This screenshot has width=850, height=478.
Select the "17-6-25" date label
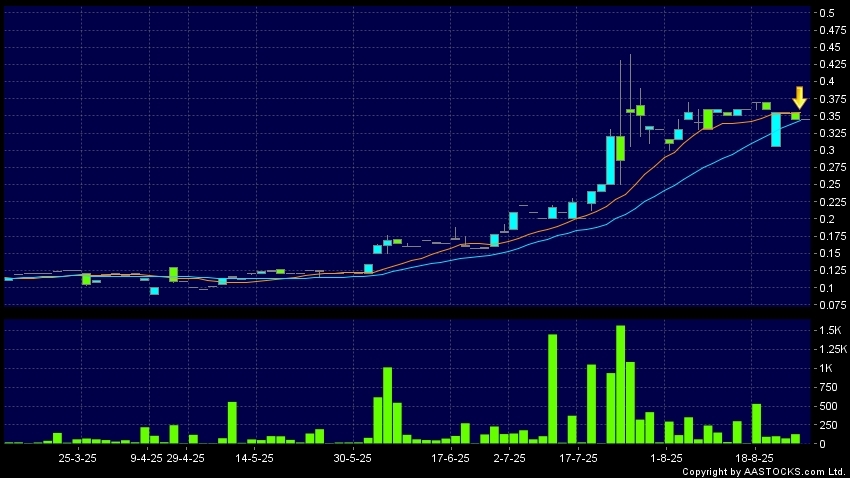click(450, 458)
